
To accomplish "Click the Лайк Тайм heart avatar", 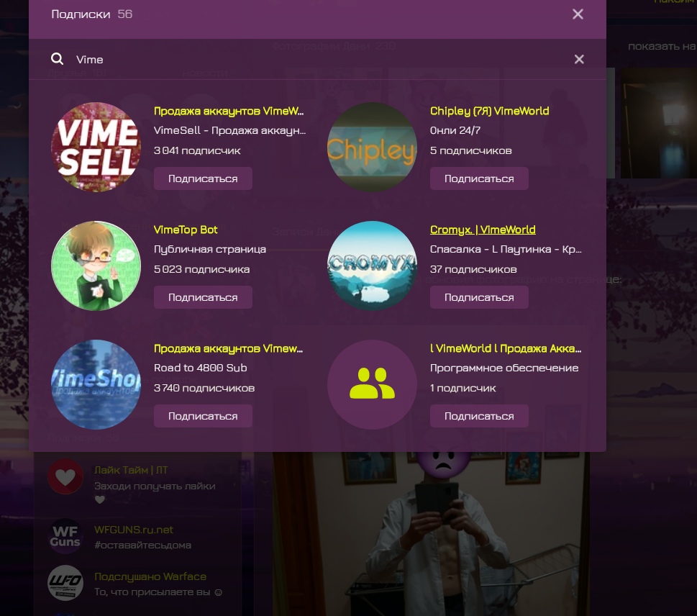I will [65, 476].
